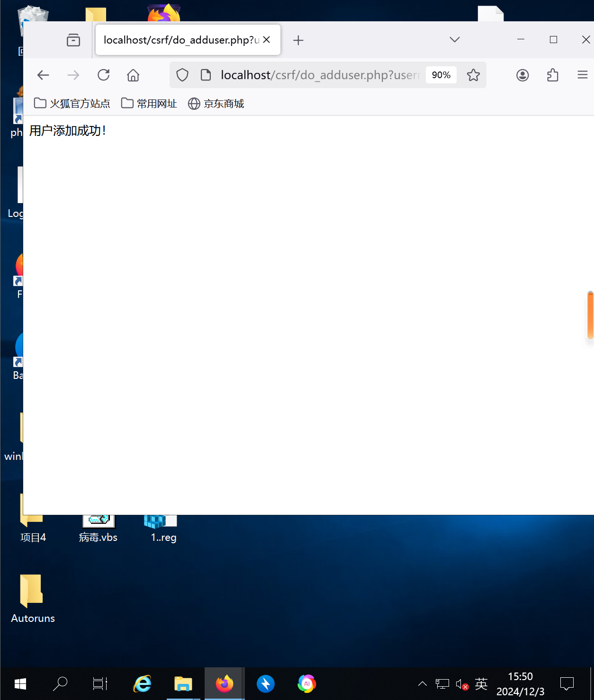Open the blue lightning app on taskbar
The width and height of the screenshot is (594, 700).
tap(266, 684)
